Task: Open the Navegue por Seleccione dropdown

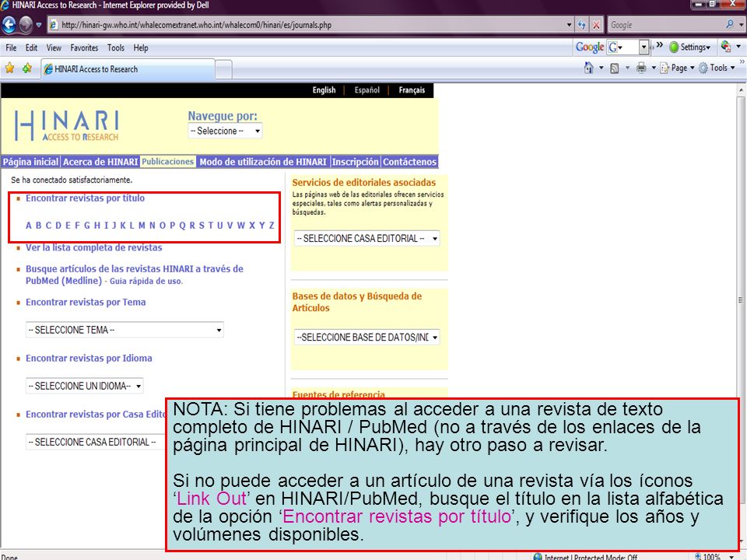Action: tap(225, 131)
